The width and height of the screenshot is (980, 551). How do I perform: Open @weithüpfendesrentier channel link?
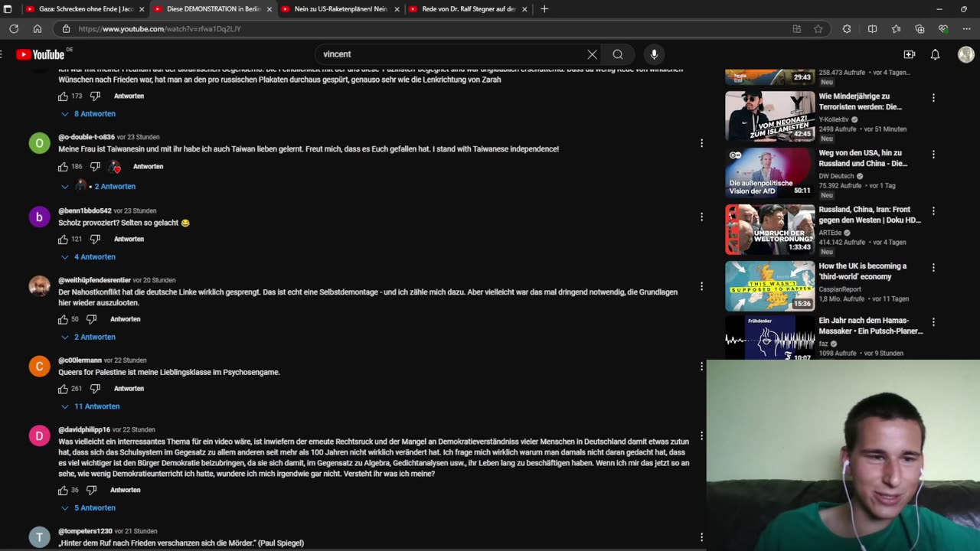[94, 280]
